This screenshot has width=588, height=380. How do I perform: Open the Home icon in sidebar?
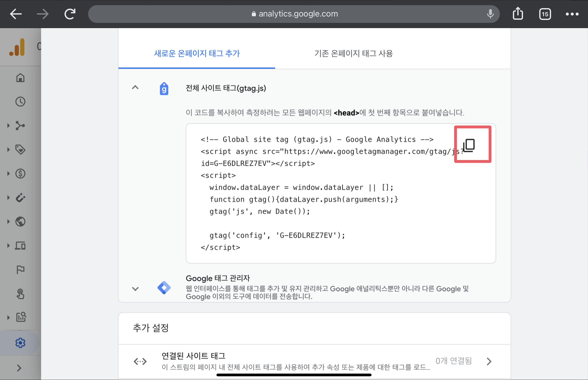pyautogui.click(x=20, y=78)
